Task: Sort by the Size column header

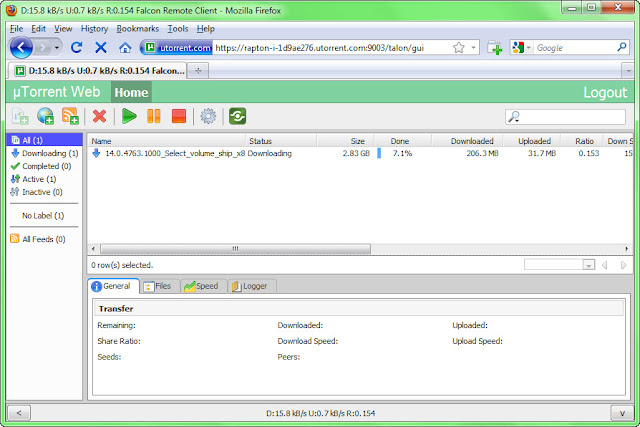Action: pyautogui.click(x=345, y=141)
